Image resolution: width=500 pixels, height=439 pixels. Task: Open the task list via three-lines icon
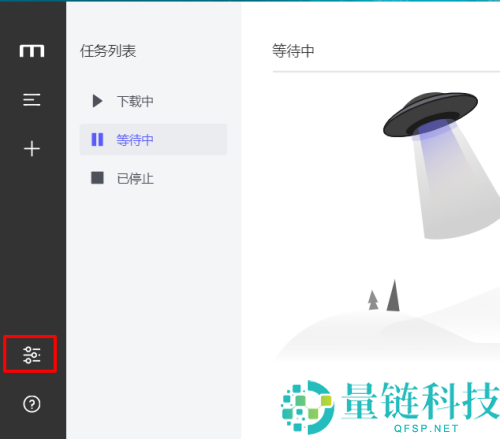(32, 100)
